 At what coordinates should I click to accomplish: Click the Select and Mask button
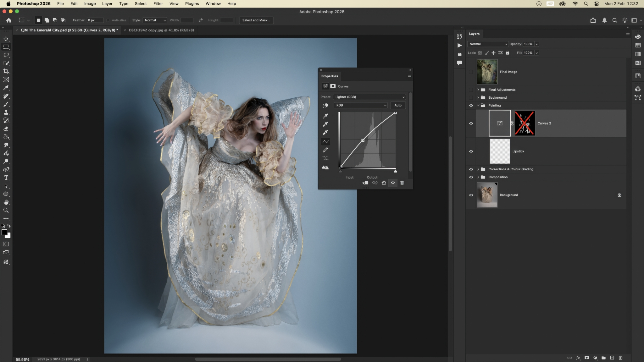click(x=256, y=20)
